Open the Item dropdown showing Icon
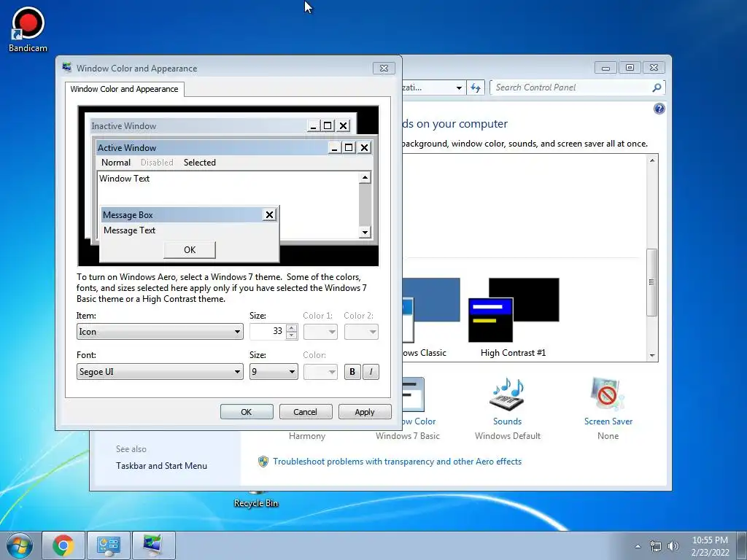This screenshot has width=747, height=560. [x=160, y=332]
